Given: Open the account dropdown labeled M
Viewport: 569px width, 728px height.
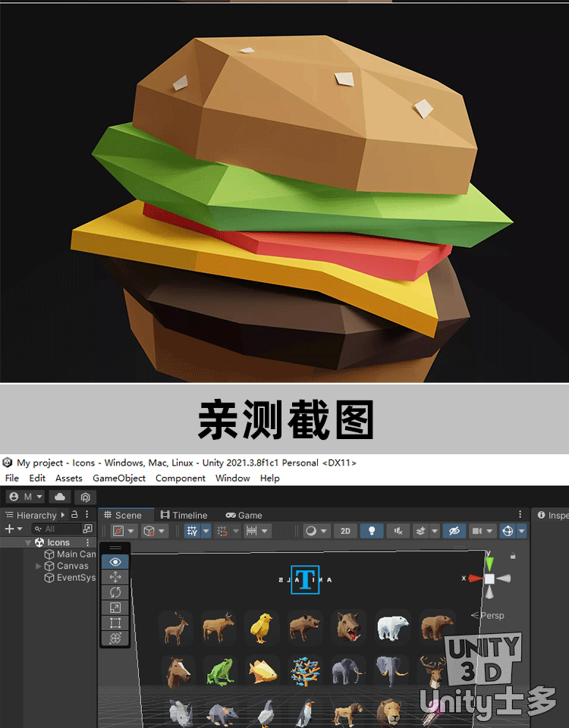Looking at the screenshot, I should pos(27,497).
